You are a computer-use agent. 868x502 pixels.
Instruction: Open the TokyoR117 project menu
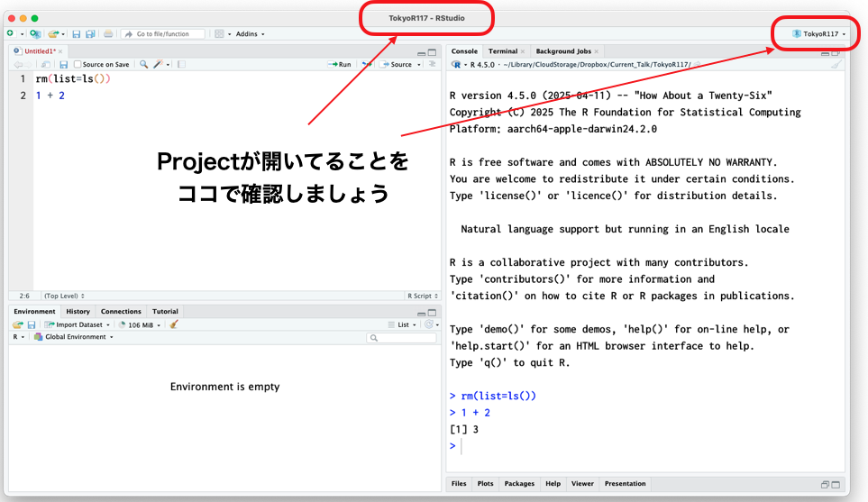click(818, 33)
